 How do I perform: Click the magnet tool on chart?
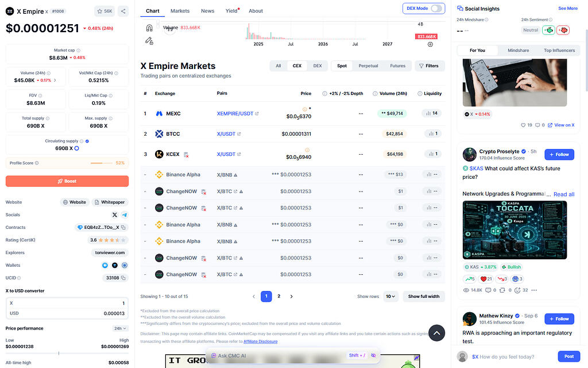click(149, 28)
